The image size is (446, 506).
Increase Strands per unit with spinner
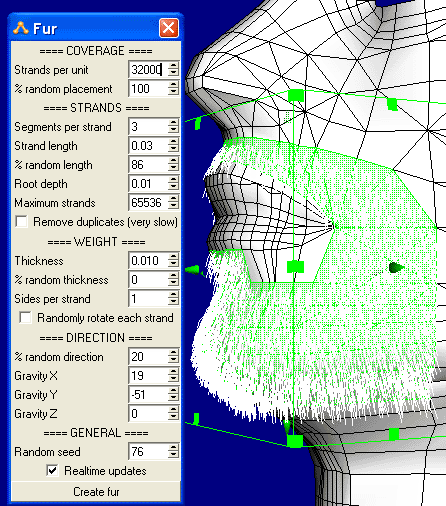click(173, 66)
